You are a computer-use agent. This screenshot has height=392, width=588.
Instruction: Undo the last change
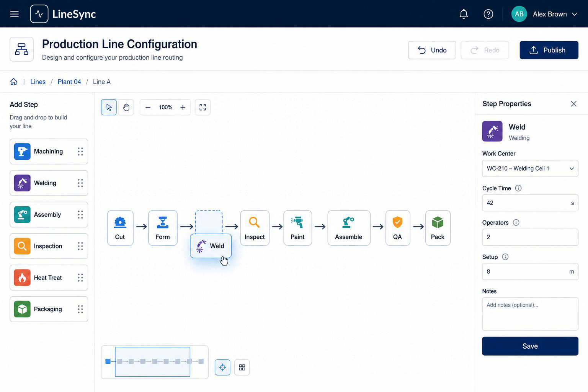coord(432,50)
